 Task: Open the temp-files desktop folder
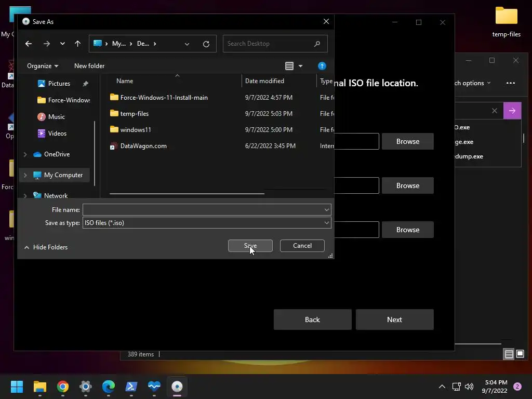[x=506, y=22]
